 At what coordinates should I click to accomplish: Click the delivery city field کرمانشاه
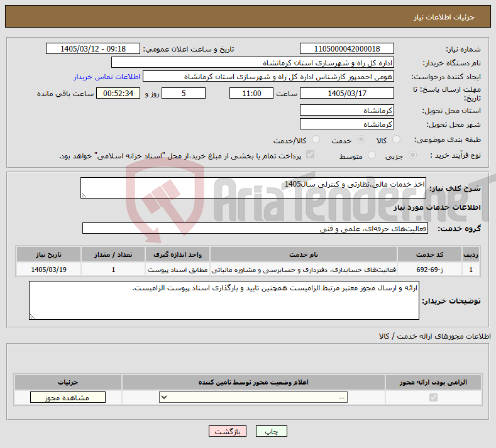point(346,124)
